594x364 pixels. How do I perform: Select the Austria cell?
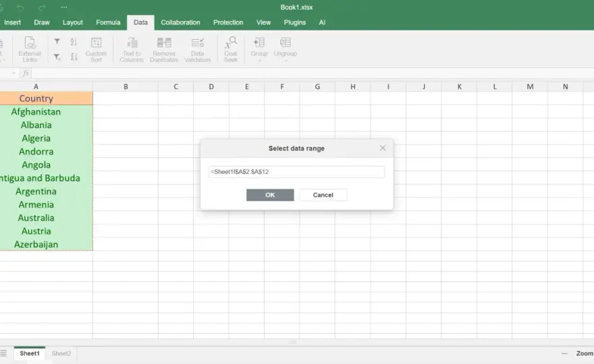pyautogui.click(x=46, y=231)
